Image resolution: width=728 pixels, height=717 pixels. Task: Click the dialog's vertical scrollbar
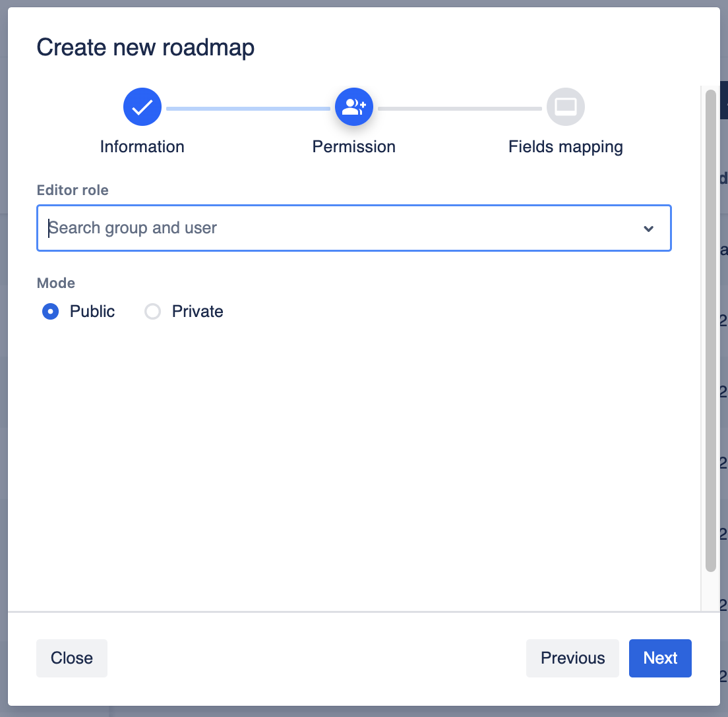click(710, 330)
